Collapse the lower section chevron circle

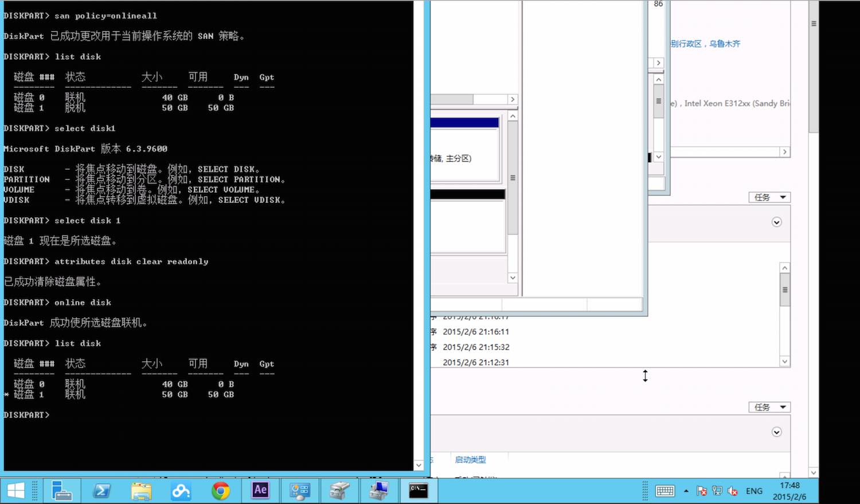point(777,432)
